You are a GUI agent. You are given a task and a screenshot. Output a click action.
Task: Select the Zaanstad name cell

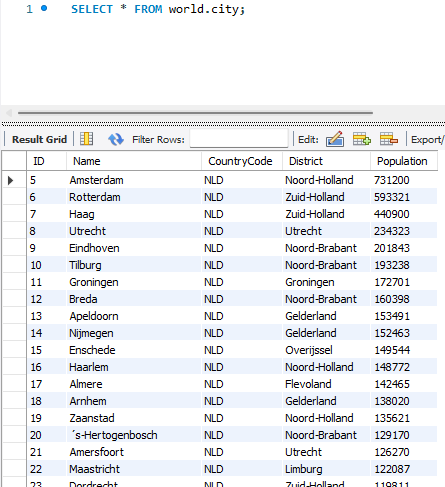[x=134, y=418]
